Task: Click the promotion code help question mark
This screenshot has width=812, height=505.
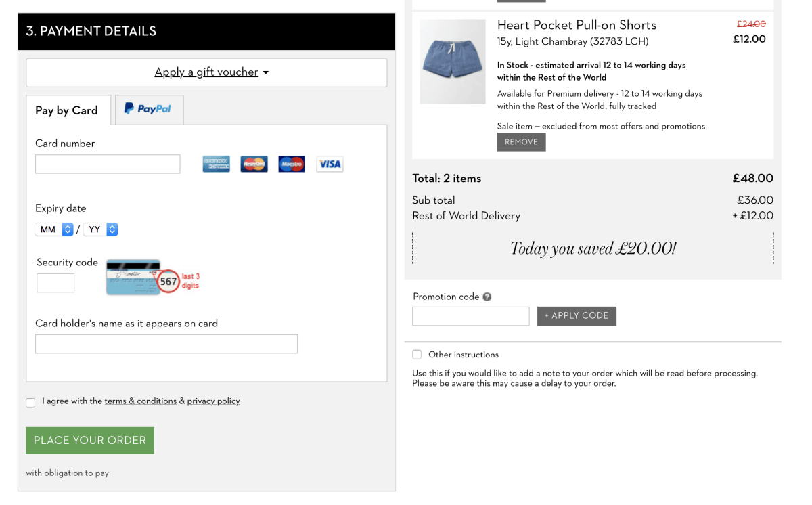Action: (487, 297)
